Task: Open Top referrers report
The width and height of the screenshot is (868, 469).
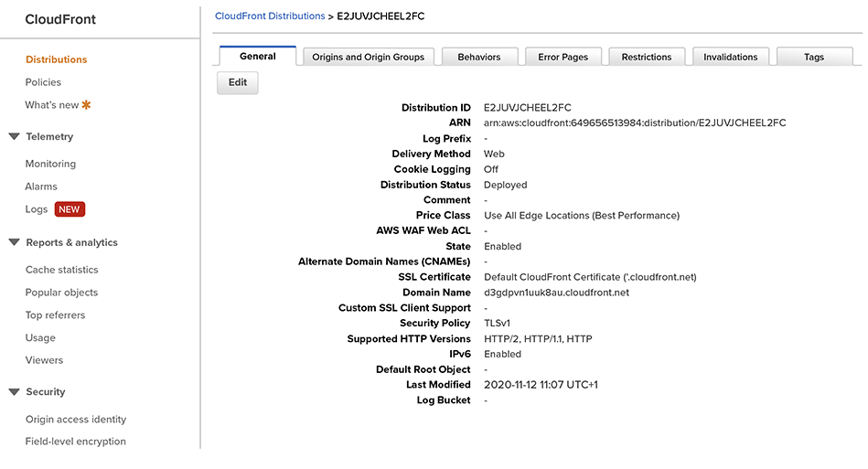Action: point(56,314)
